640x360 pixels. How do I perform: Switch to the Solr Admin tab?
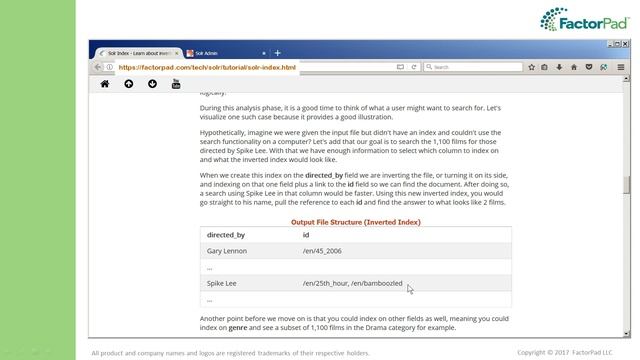[x=227, y=53]
